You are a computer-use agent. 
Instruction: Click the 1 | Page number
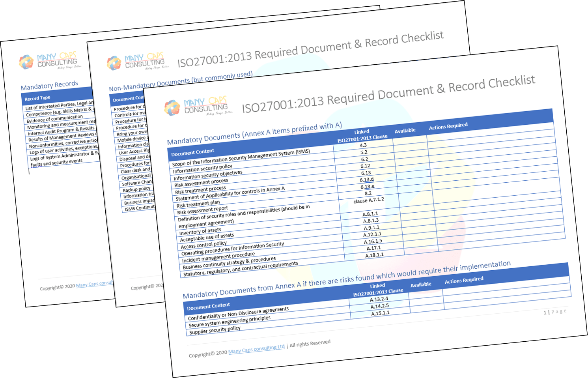coord(555,312)
